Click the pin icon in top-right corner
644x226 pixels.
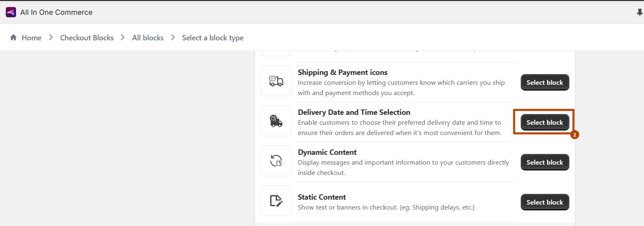[x=639, y=13]
